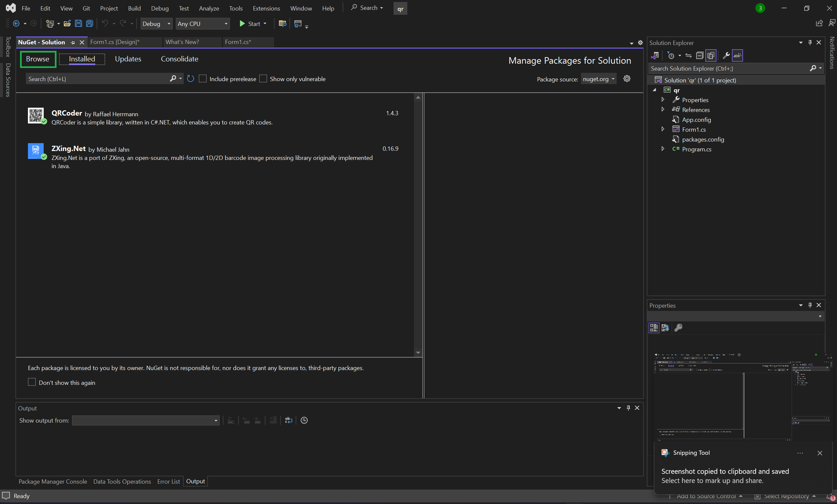Click the New Project toolbar icon
This screenshot has height=504, width=837.
pos(50,23)
